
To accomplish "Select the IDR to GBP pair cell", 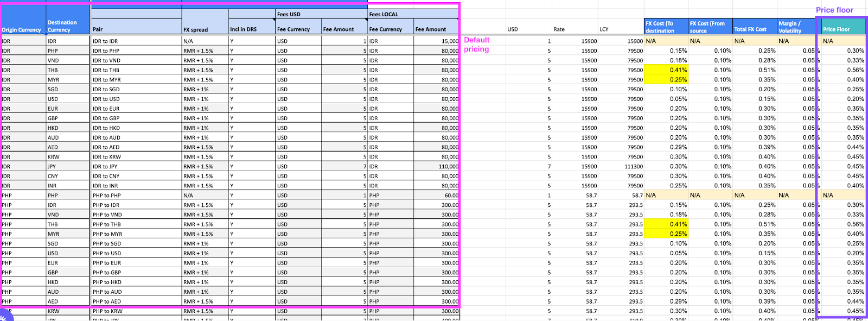I will click(136, 118).
